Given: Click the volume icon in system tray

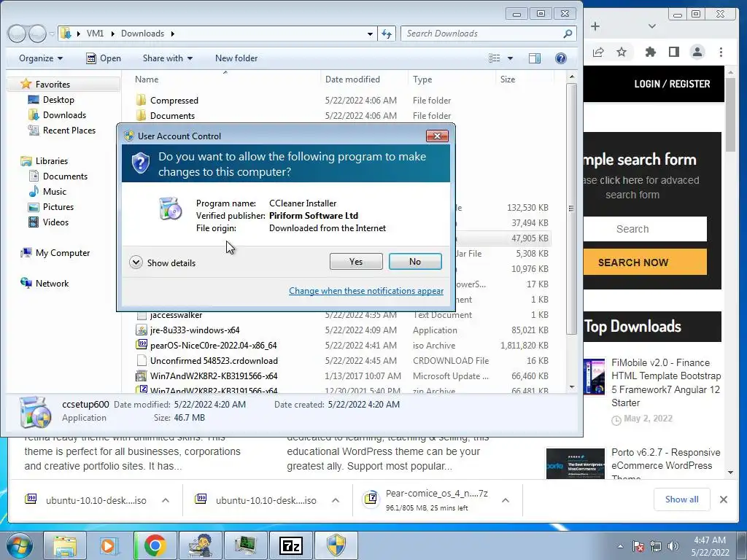Looking at the screenshot, I should tap(673, 546).
